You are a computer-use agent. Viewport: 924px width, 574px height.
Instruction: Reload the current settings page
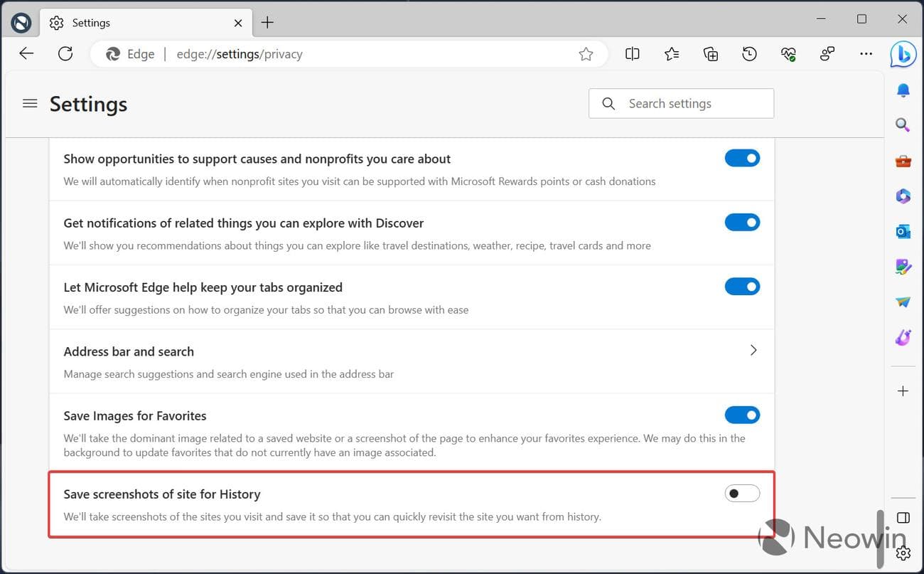pos(65,53)
